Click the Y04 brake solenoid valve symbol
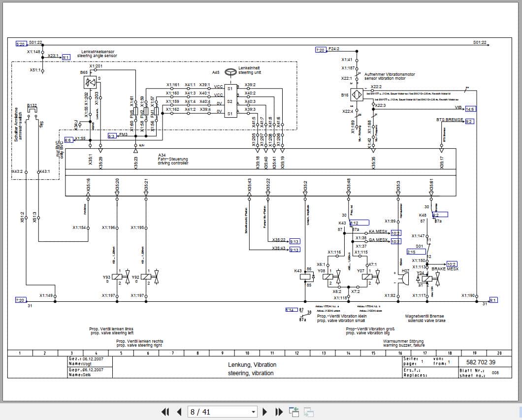 [428, 279]
